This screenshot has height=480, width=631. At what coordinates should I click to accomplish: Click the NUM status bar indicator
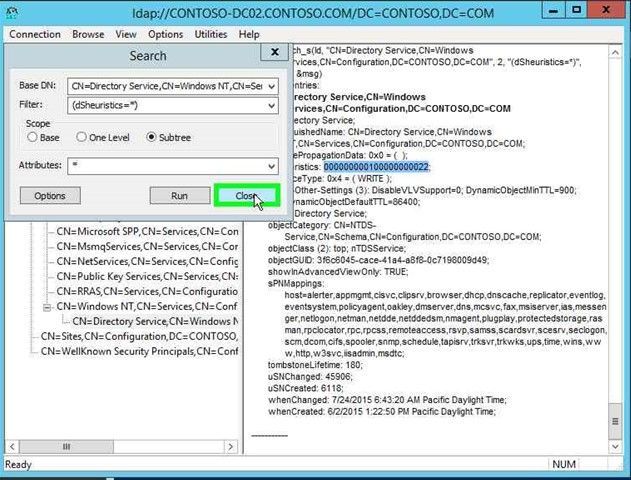tap(564, 464)
